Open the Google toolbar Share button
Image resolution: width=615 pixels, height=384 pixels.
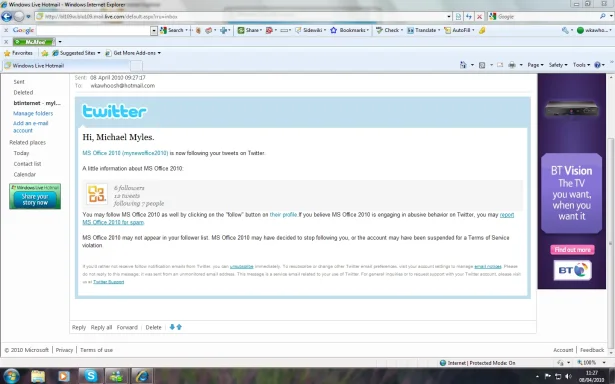click(x=249, y=30)
